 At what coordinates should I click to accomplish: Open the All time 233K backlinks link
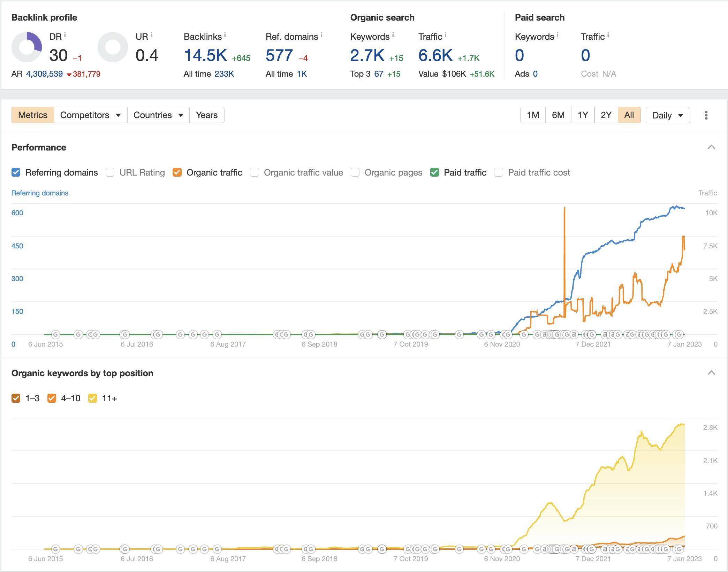pyautogui.click(x=224, y=74)
